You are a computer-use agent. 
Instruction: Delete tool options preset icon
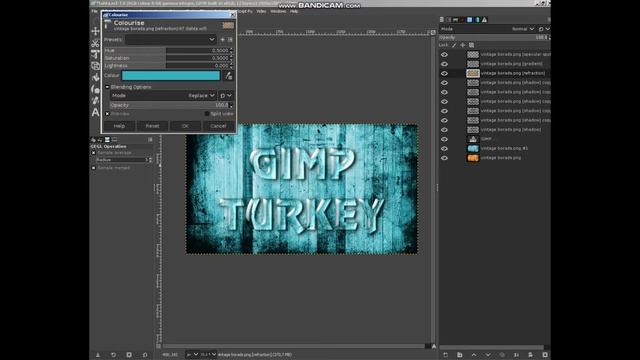coord(129,355)
